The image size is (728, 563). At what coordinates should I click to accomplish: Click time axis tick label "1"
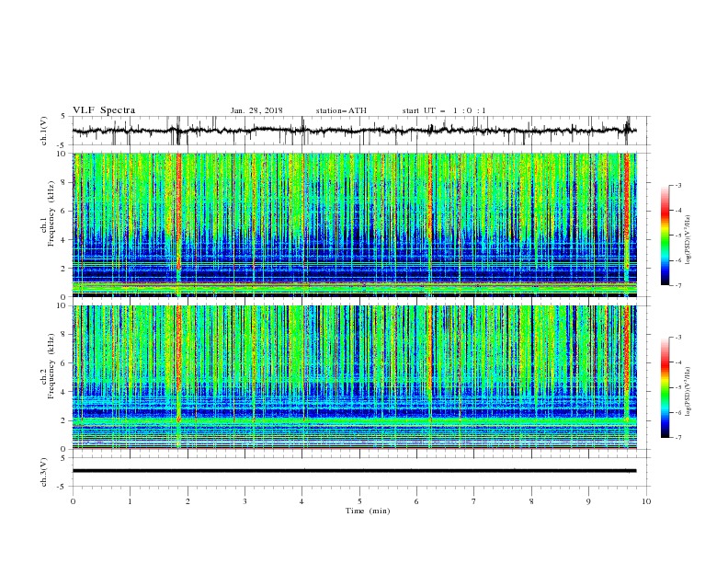(130, 501)
